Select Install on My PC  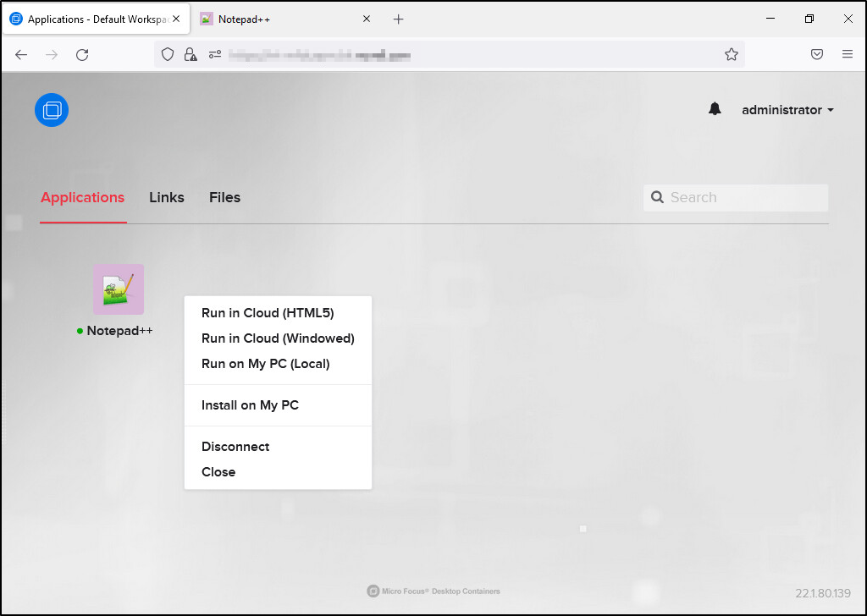(250, 405)
